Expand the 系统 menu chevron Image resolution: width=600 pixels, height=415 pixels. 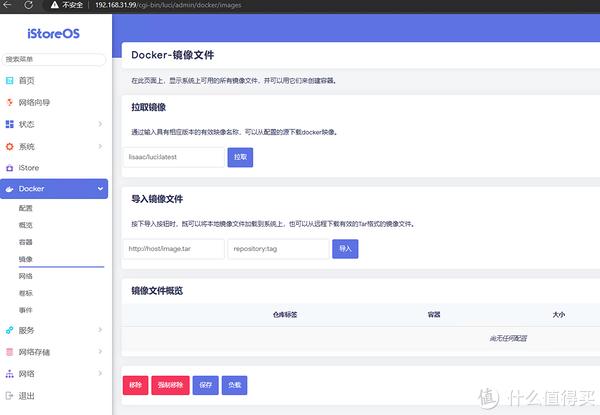pyautogui.click(x=100, y=146)
